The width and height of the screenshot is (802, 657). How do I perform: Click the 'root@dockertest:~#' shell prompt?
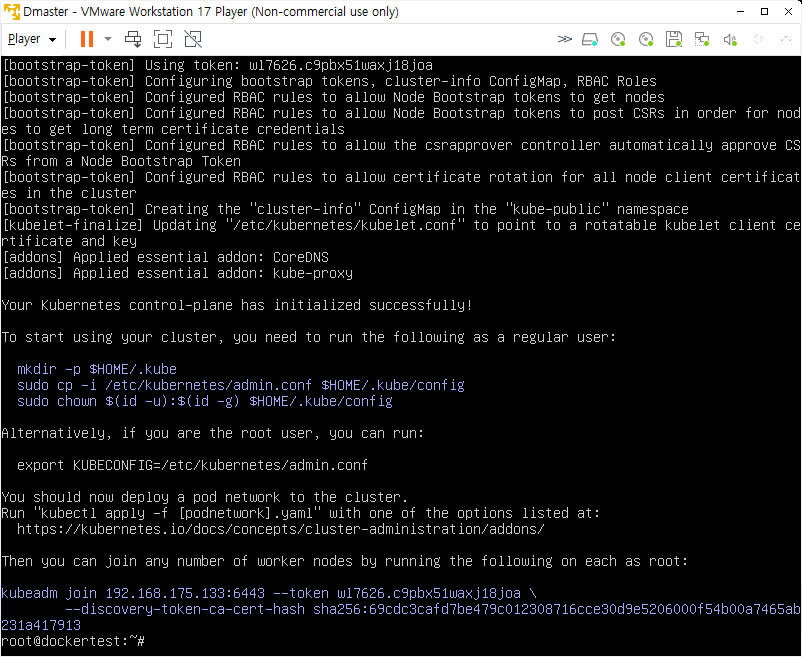[73, 641]
